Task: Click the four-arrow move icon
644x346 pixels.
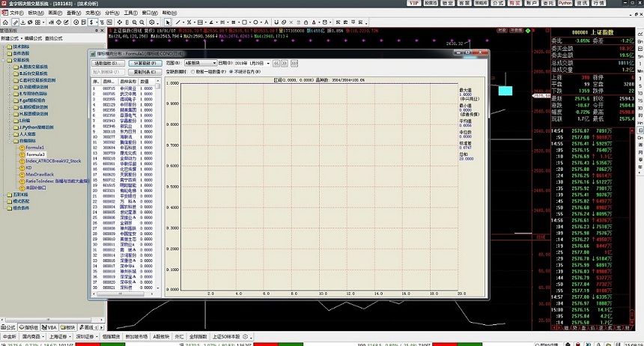Action: coord(120,22)
